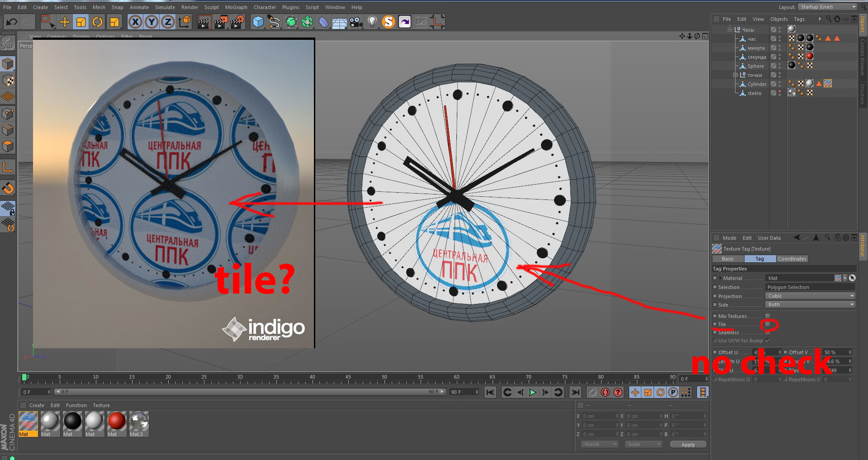Open the World coordinate dropdown

coord(599,444)
